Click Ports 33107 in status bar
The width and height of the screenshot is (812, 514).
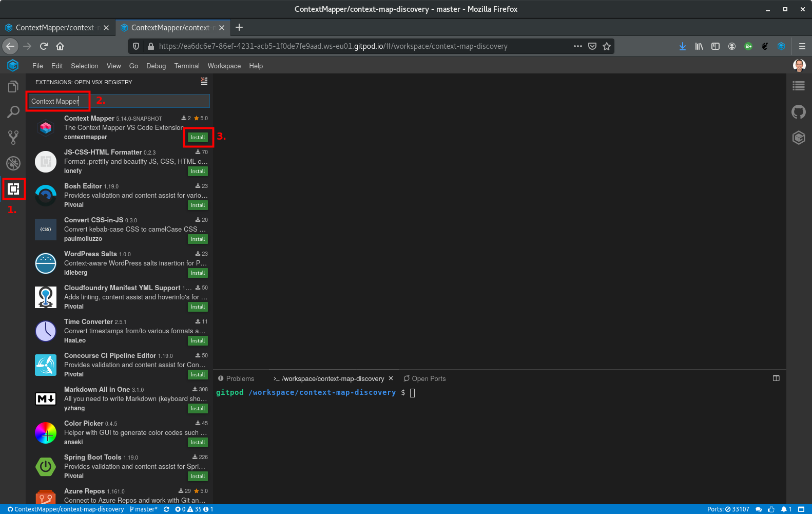point(728,509)
